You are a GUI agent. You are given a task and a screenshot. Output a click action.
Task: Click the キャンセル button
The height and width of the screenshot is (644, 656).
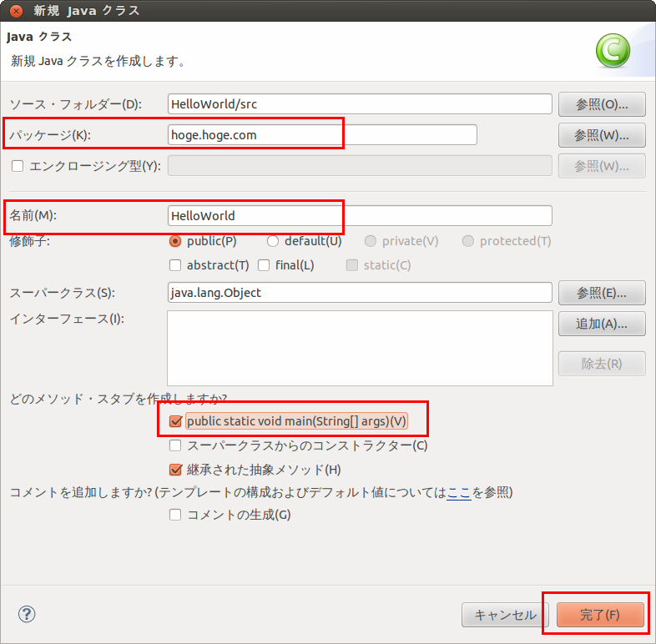(x=505, y=615)
